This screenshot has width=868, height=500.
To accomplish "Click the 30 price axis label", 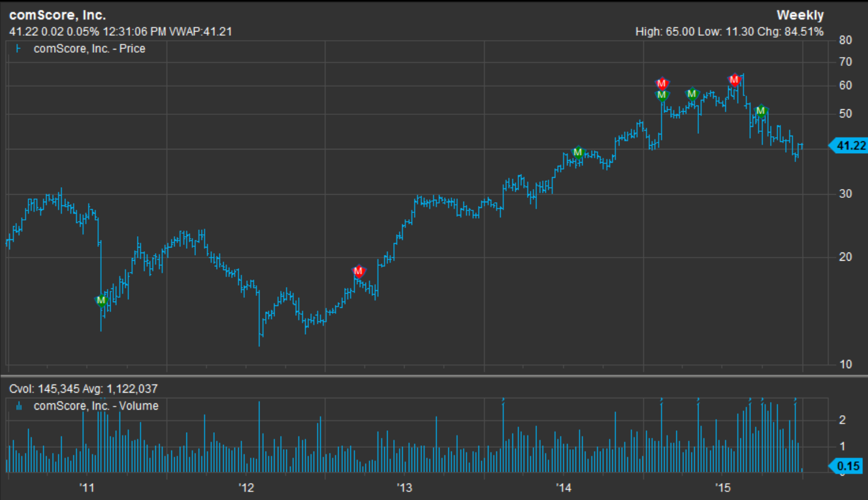I will 845,193.
